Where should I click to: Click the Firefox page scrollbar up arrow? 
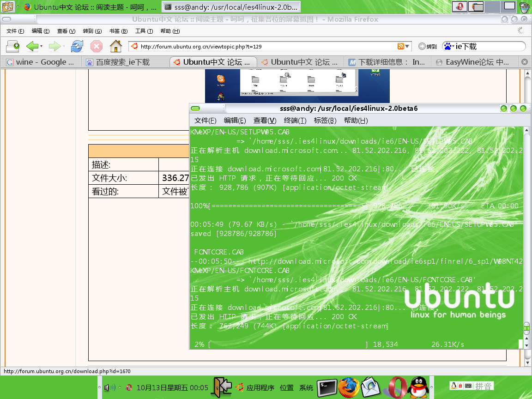pos(527,73)
